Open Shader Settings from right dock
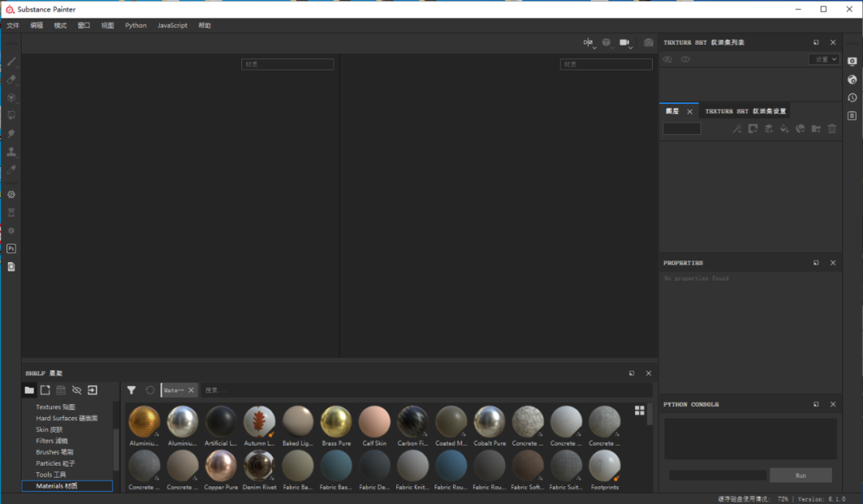The height and width of the screenshot is (504, 863). point(852,80)
